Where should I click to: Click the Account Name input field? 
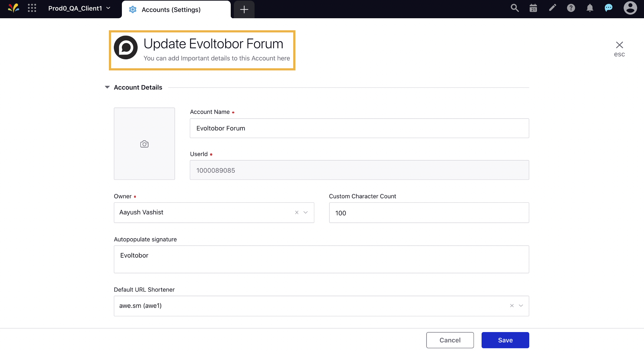pos(359,128)
